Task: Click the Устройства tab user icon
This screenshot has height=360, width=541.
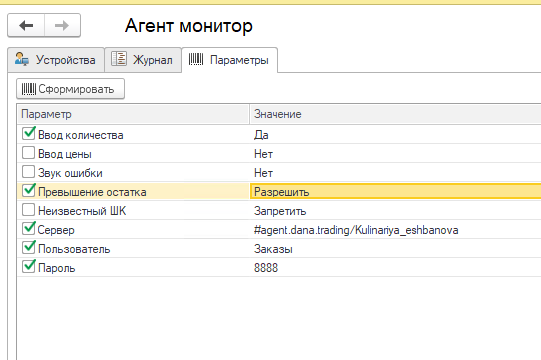Action: click(22, 59)
